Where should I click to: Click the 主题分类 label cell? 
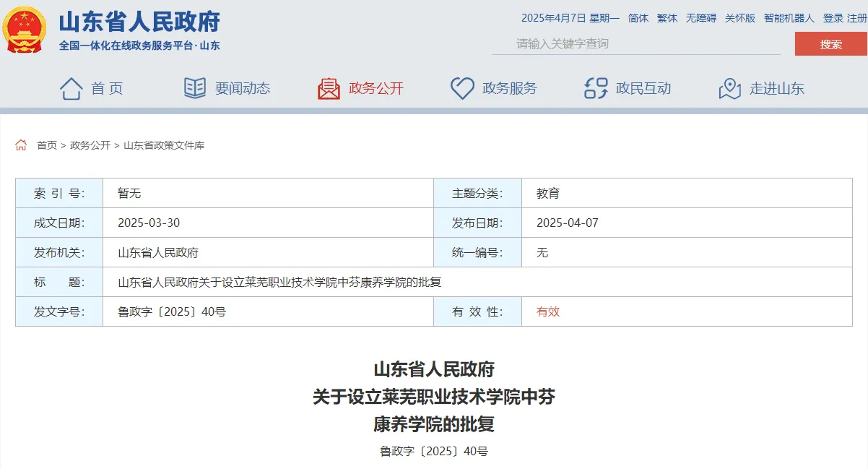click(477, 194)
